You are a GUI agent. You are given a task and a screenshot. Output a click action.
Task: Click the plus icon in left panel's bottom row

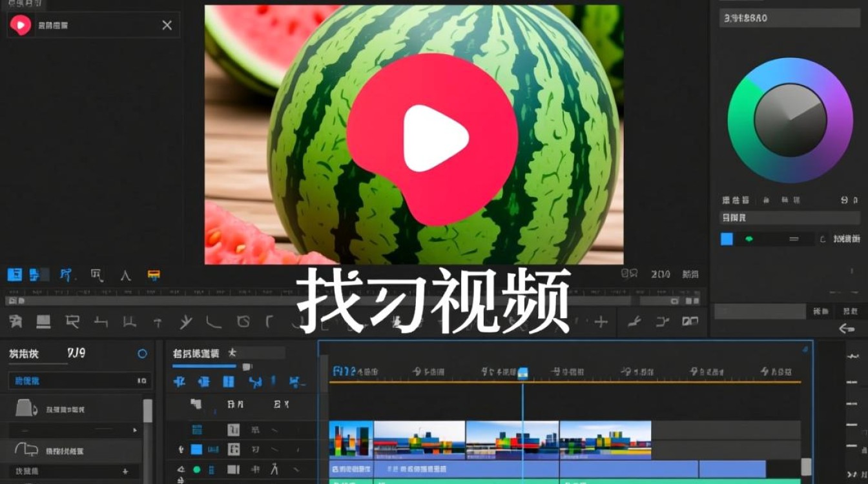pos(125,472)
